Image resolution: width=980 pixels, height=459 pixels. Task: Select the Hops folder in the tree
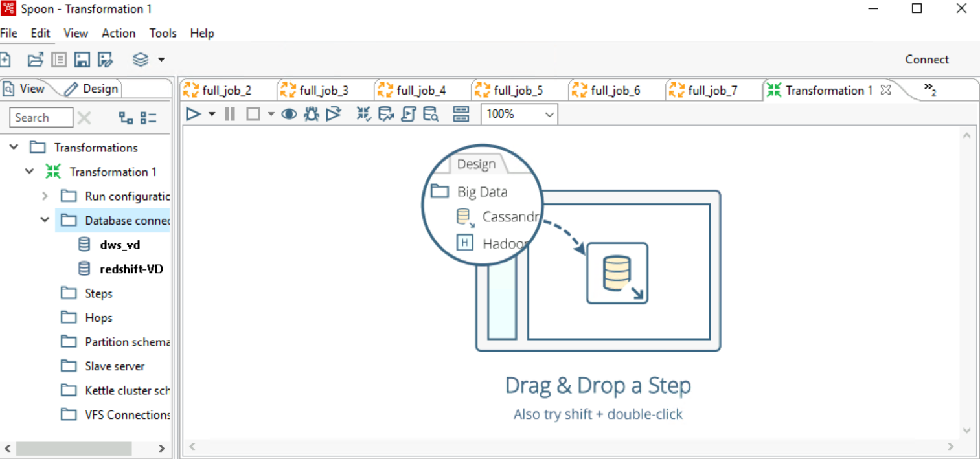pos(98,317)
